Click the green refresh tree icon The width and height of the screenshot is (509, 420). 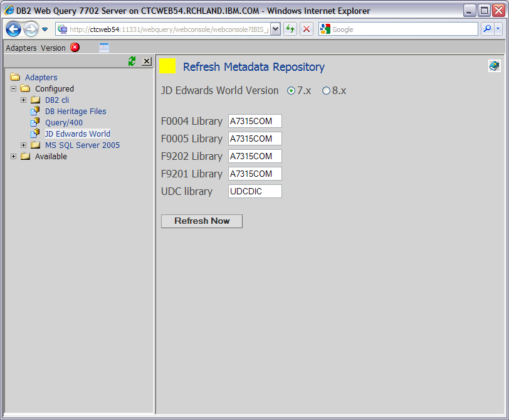[x=132, y=61]
